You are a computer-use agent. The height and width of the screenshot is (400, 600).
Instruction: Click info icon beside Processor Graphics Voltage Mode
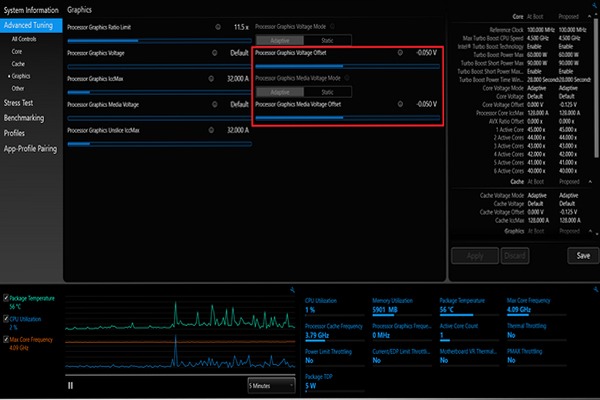332,26
